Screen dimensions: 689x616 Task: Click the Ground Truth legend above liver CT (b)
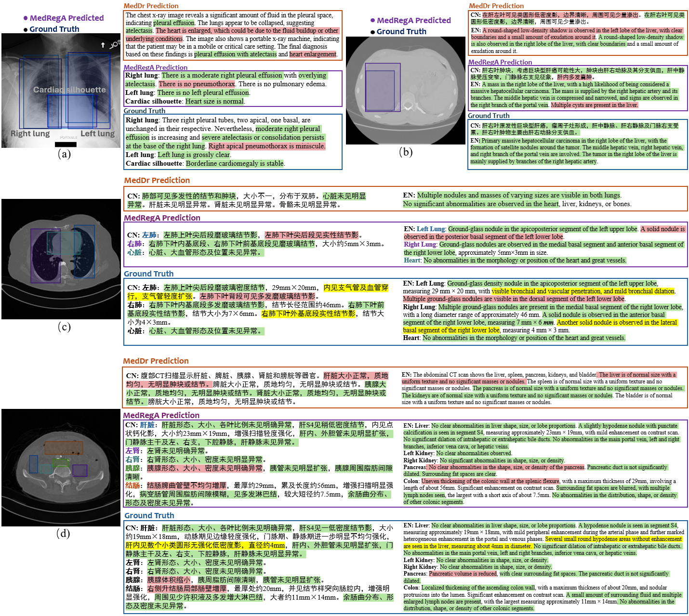(x=398, y=31)
